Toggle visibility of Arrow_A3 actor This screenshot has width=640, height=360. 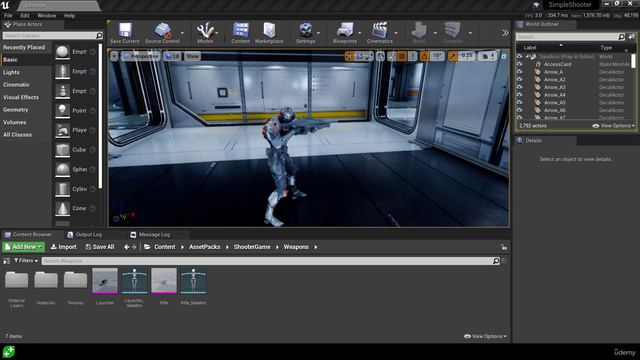(520, 87)
